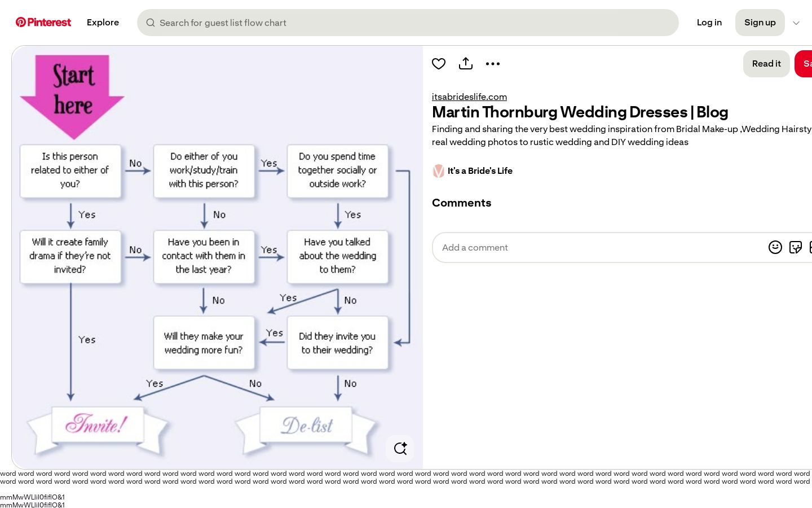Click the Log in button
The image size is (812, 508).
pyautogui.click(x=709, y=23)
